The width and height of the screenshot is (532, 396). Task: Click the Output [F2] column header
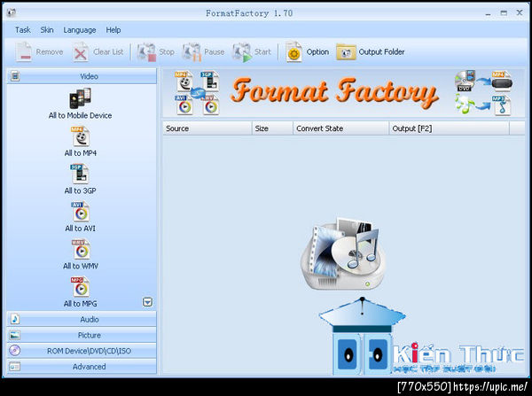pyautogui.click(x=450, y=128)
